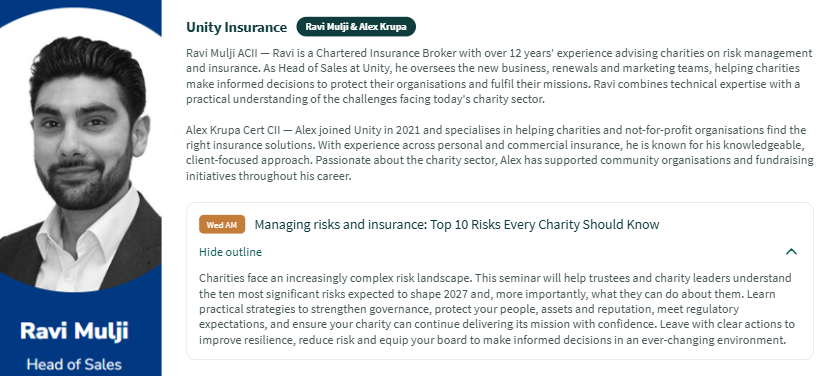Select the Ravi Mulji name on blue panel
Screen dimensions: 825x376
point(74,331)
